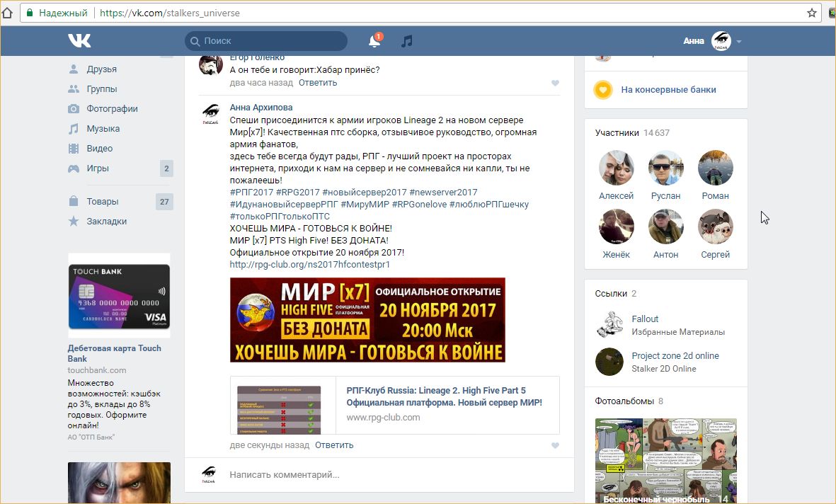Open the Fallout link
836x504 pixels.
(x=645, y=319)
